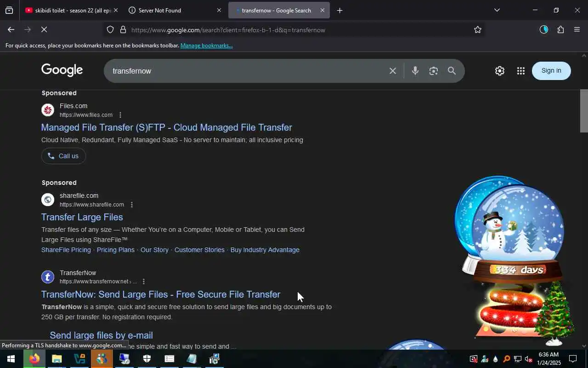This screenshot has height=368, width=588.
Task: List all tabs with the dropdown chevron
Action: click(x=497, y=10)
